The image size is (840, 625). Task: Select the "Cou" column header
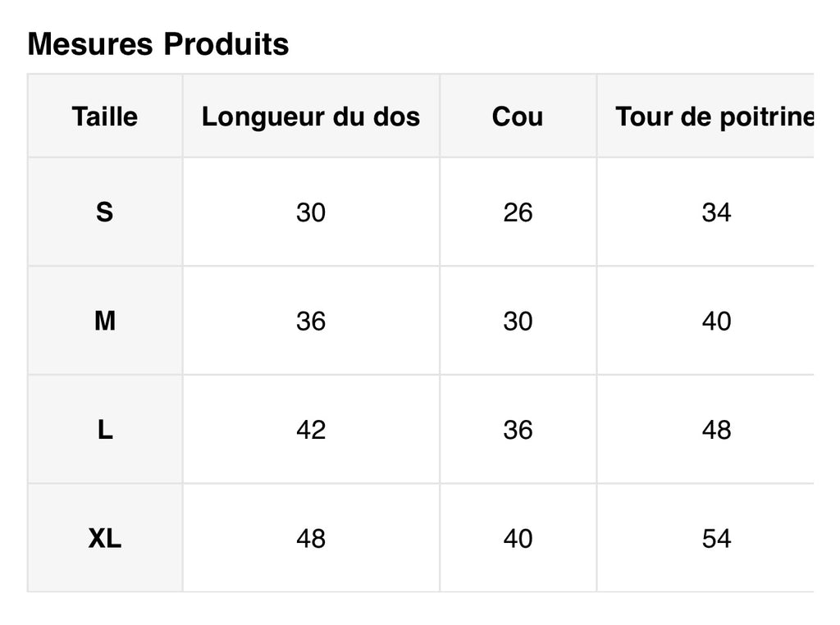pyautogui.click(x=518, y=116)
